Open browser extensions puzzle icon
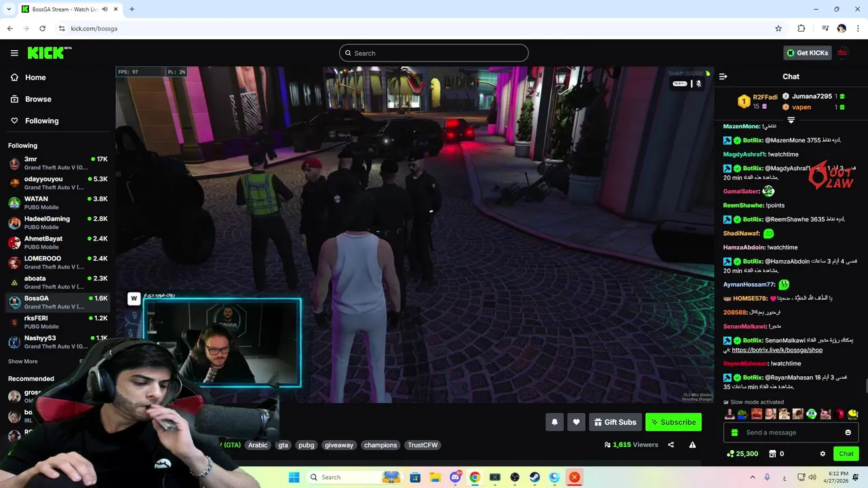 801,28
